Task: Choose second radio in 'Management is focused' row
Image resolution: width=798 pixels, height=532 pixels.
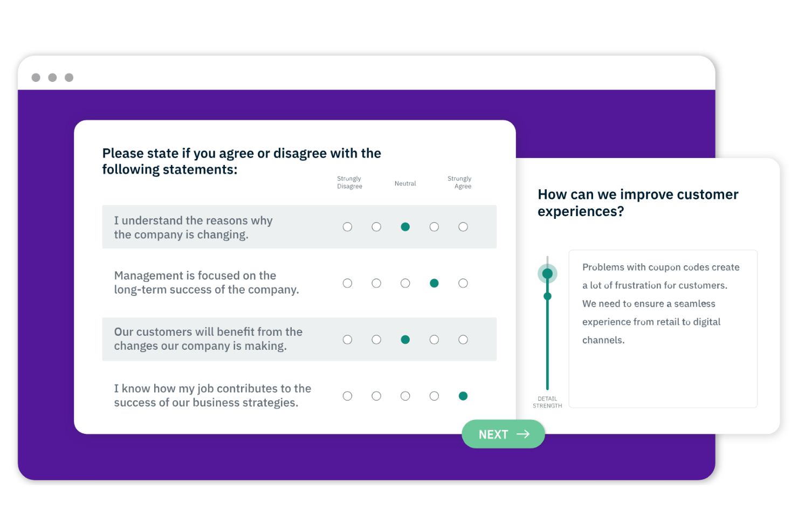Action: pyautogui.click(x=376, y=283)
